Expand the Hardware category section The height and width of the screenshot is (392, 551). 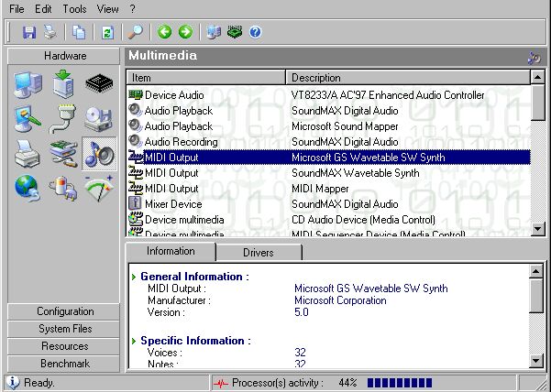pos(63,56)
